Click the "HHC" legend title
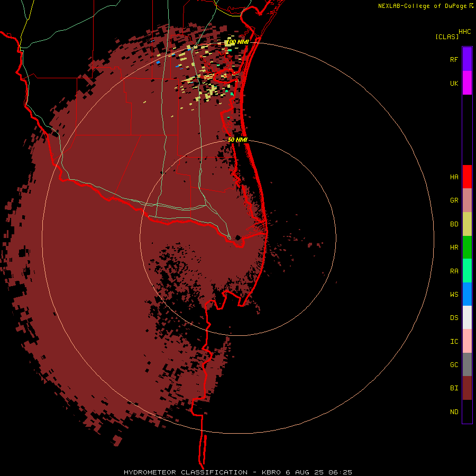This screenshot has width=476, height=476. click(465, 32)
